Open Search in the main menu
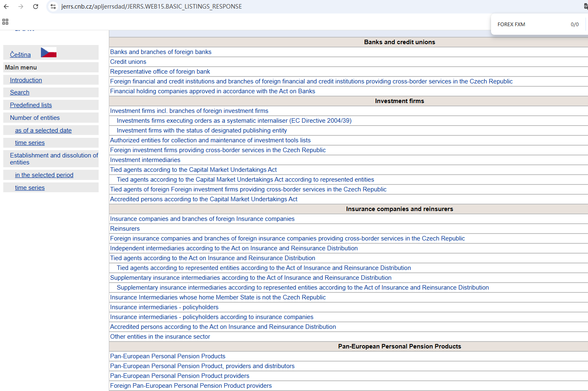The width and height of the screenshot is (588, 391). pos(20,92)
